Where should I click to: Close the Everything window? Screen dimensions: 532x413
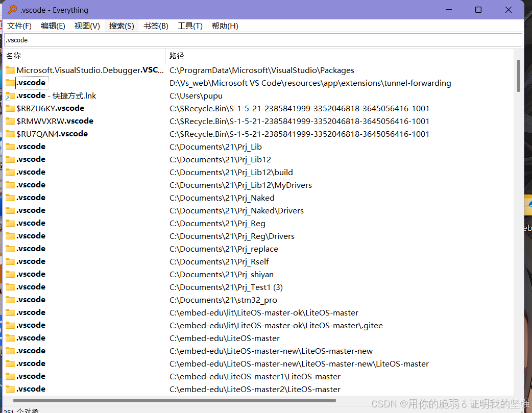(x=508, y=10)
